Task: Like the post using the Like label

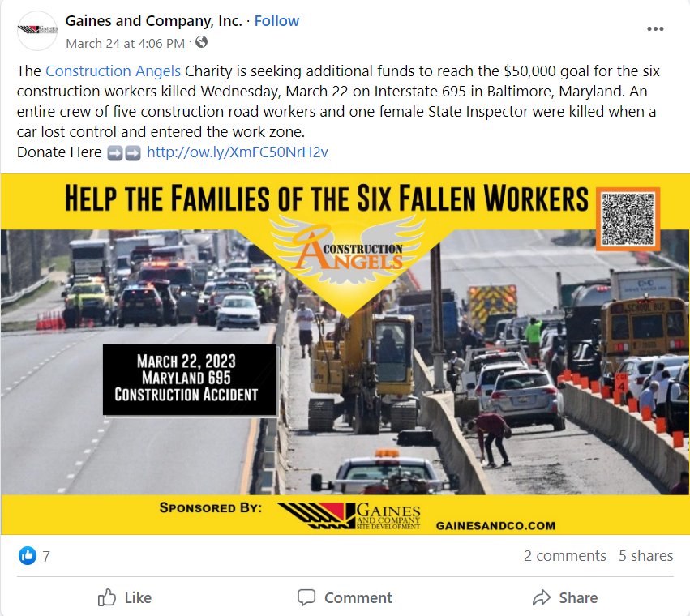Action: tap(138, 598)
